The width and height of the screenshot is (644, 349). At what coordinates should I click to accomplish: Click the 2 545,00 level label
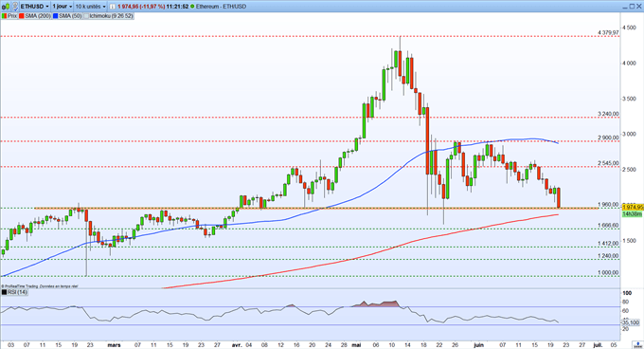[608, 163]
